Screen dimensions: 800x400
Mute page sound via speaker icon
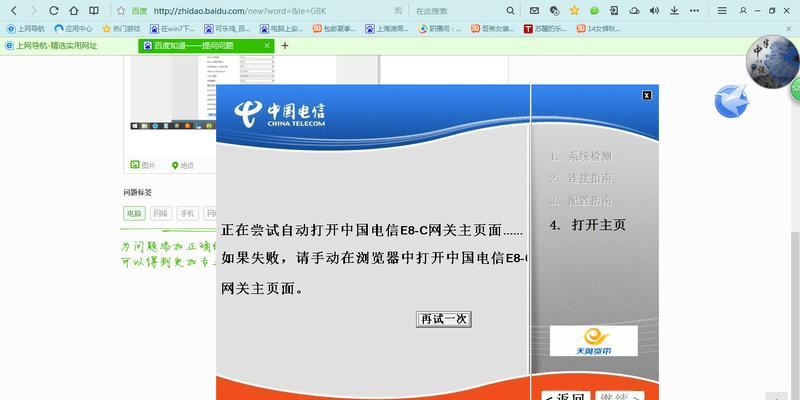point(655,11)
